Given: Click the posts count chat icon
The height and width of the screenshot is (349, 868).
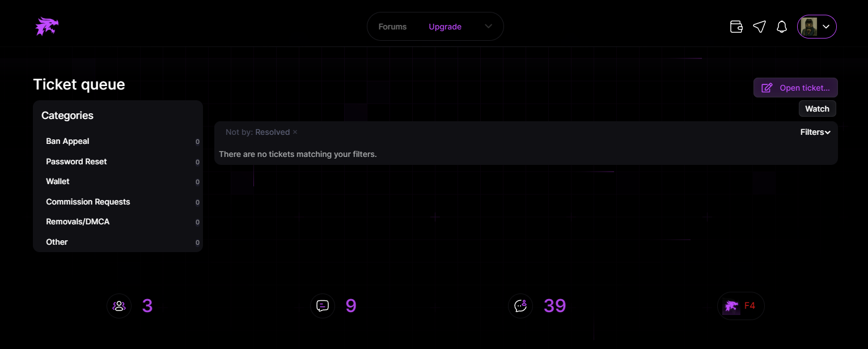Looking at the screenshot, I should 520,306.
